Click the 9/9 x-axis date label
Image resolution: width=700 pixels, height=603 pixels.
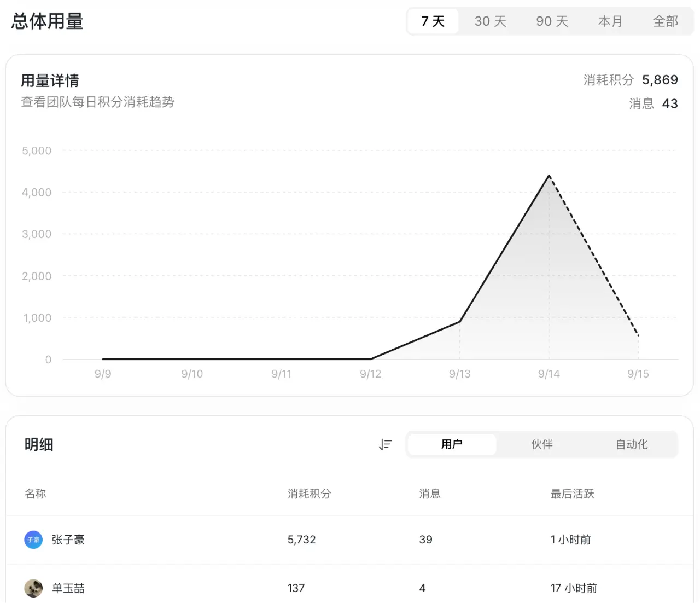coord(103,374)
